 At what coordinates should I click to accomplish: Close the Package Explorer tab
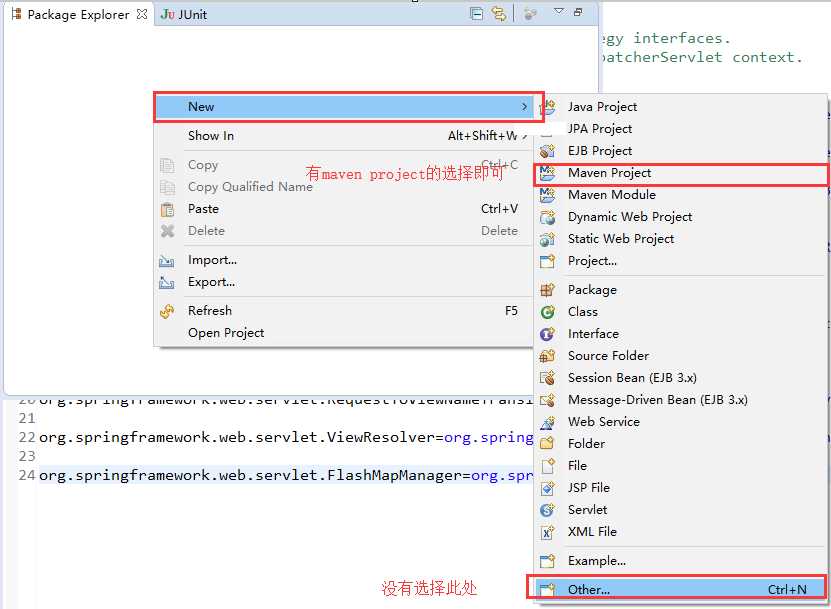(142, 14)
